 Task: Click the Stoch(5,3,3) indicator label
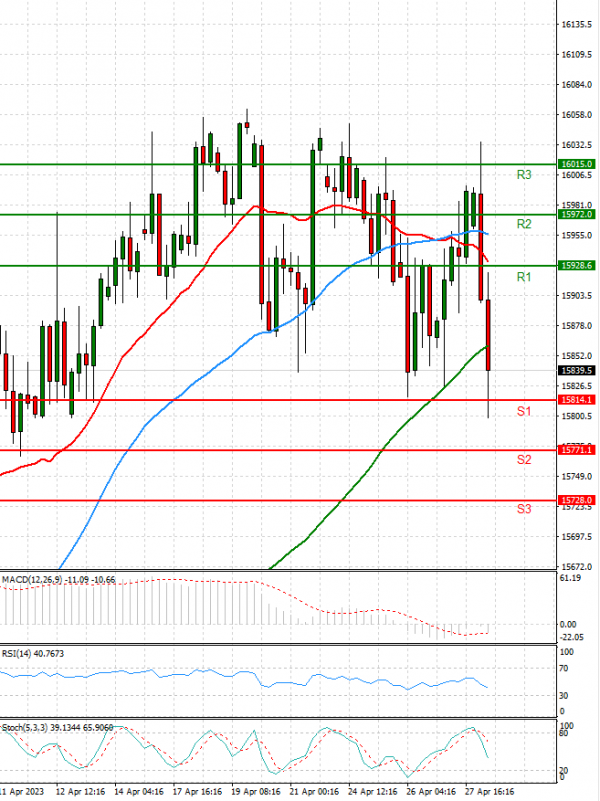coord(57,727)
